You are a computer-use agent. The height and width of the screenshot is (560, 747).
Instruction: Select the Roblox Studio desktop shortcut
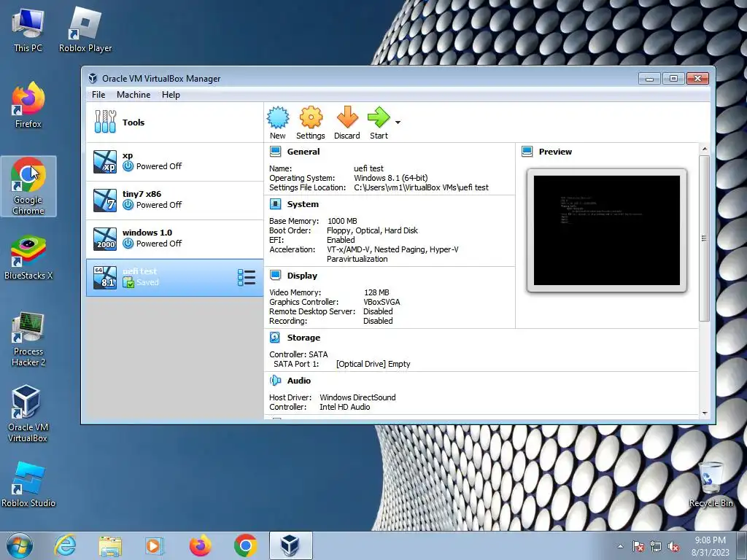(x=28, y=484)
